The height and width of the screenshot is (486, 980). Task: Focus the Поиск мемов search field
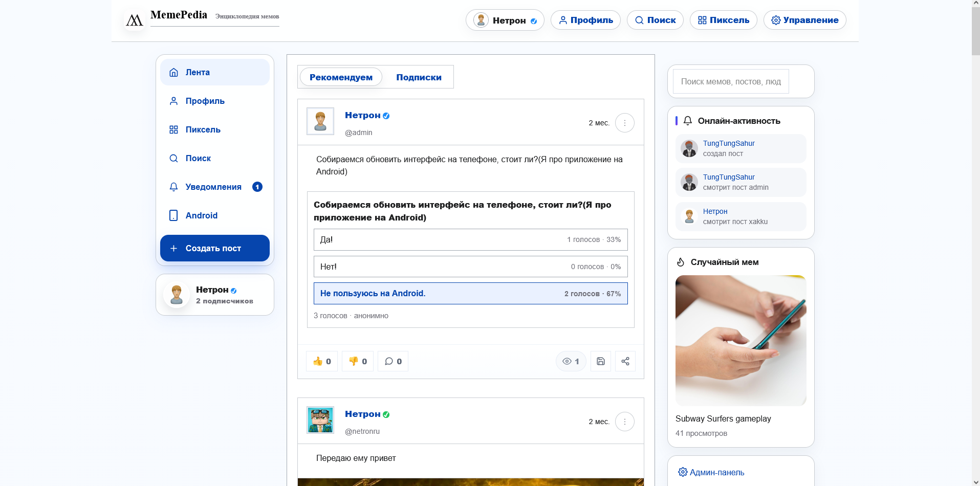point(731,81)
